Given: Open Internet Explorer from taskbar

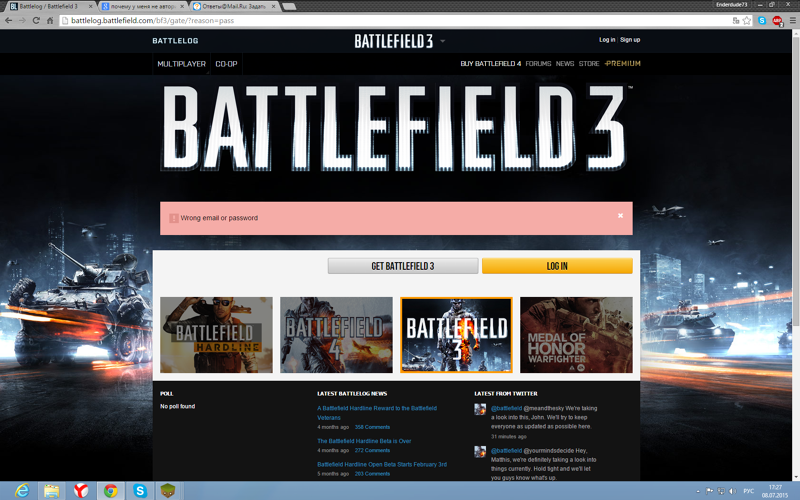Looking at the screenshot, I should click(x=22, y=491).
